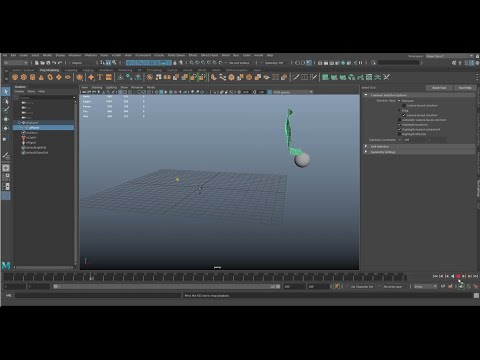Expand the Symmetry Settings section
480x360 pixels.
coord(366,152)
